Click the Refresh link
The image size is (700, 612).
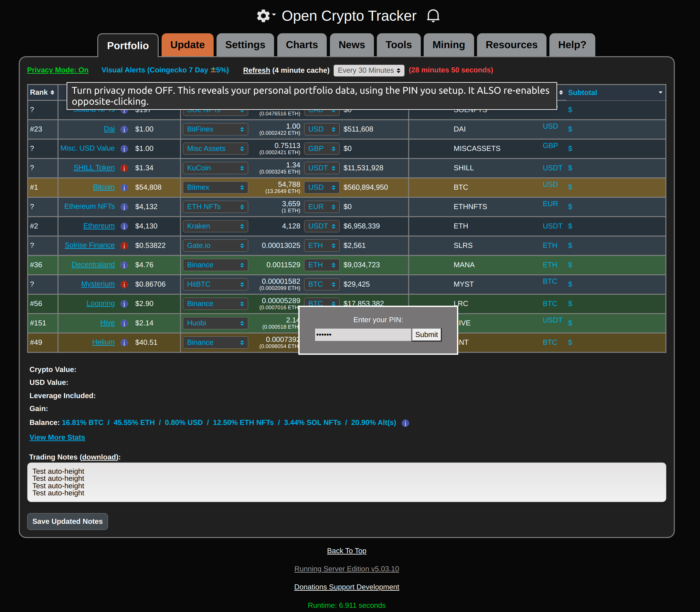tap(256, 70)
